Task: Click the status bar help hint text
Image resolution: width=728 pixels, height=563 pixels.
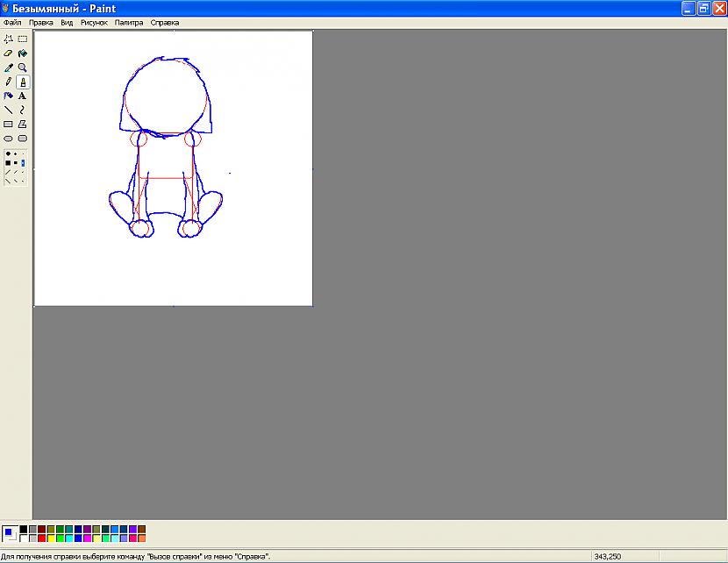Action: click(136, 556)
